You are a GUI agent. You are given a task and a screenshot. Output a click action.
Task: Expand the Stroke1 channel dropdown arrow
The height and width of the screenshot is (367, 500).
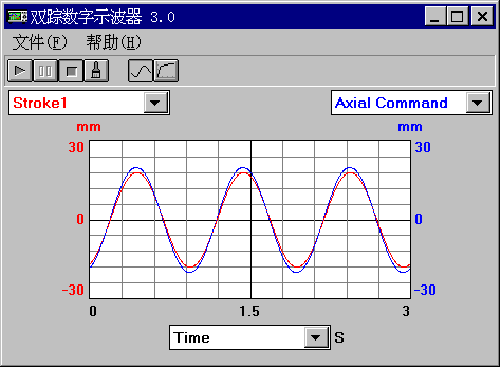coord(155,102)
